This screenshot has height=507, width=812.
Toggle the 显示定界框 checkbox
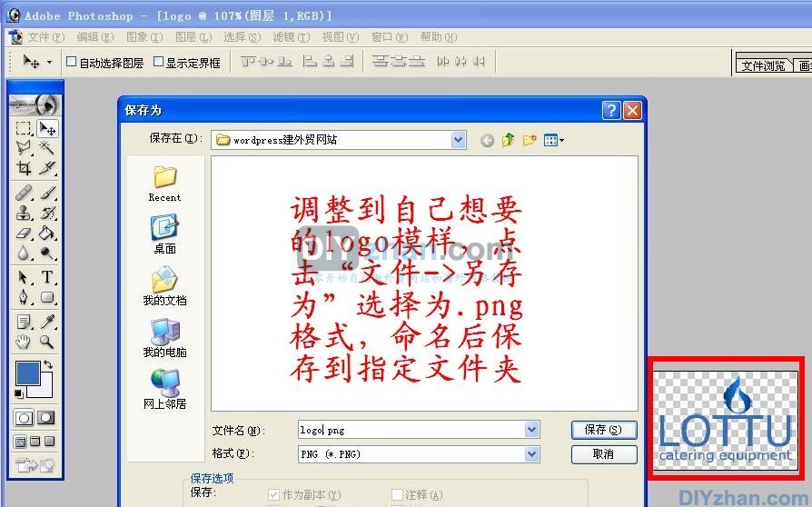point(158,63)
